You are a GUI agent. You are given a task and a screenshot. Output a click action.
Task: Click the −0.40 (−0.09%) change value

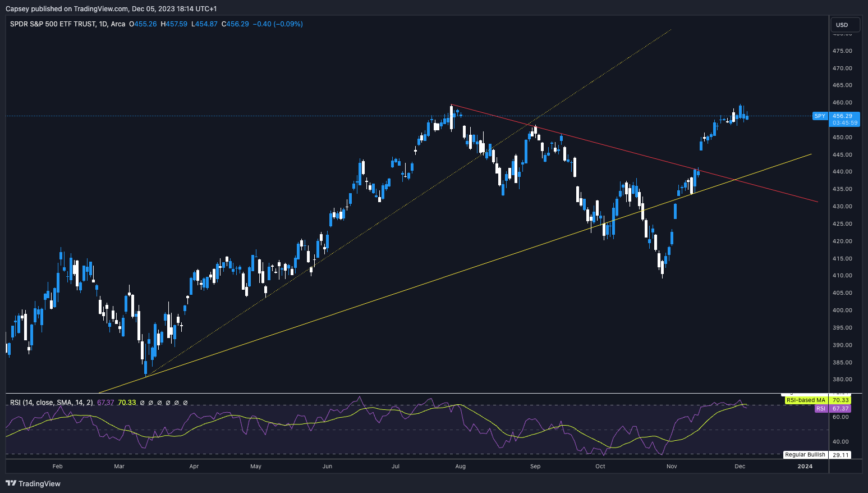[277, 24]
